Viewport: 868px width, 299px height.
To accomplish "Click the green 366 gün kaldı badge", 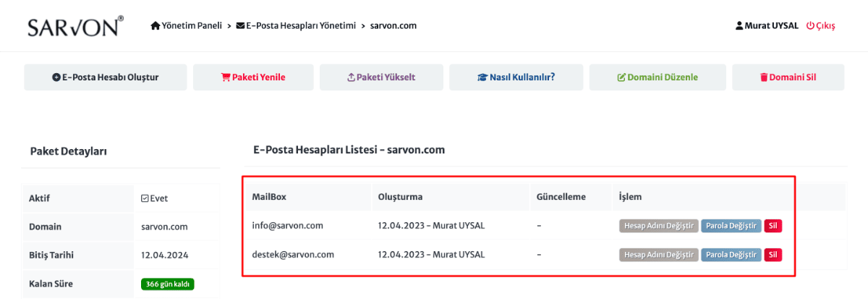I will pos(168,285).
